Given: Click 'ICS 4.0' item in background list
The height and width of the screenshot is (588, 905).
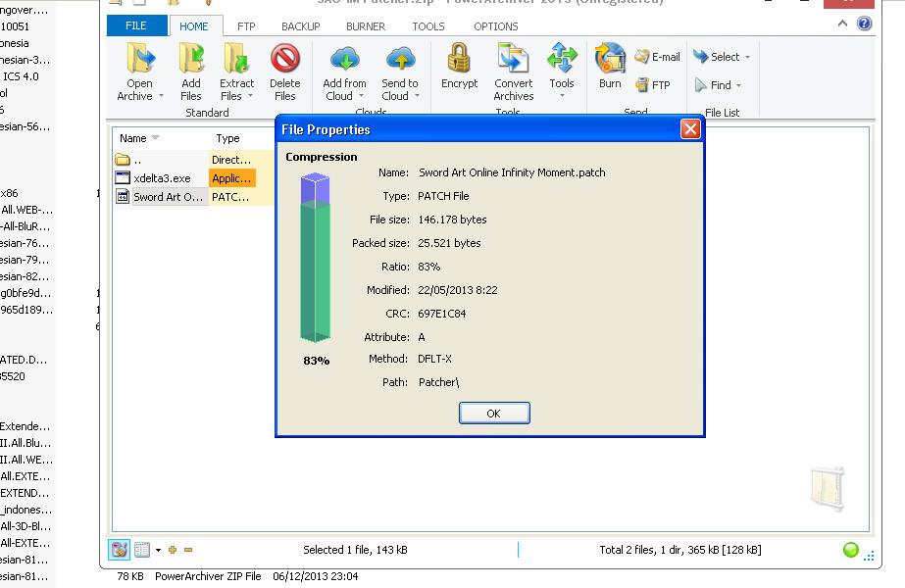Looking at the screenshot, I should click(21, 76).
